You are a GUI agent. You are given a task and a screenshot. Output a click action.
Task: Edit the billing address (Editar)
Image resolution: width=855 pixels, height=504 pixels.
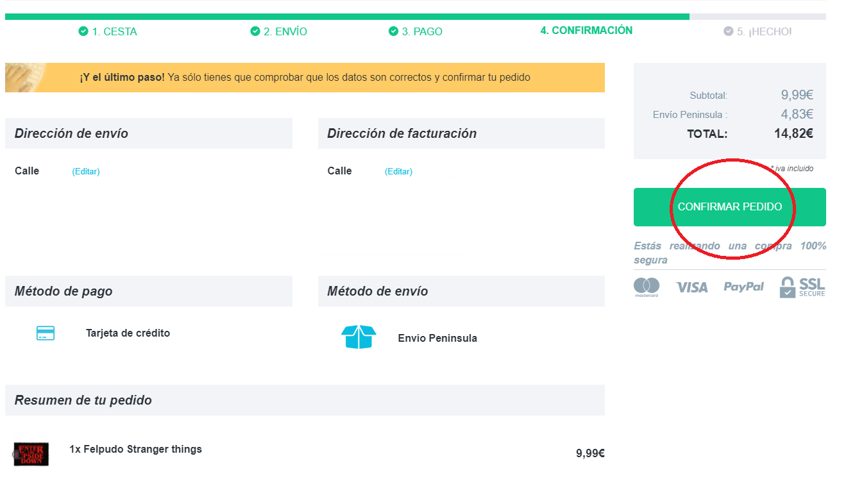(x=398, y=172)
